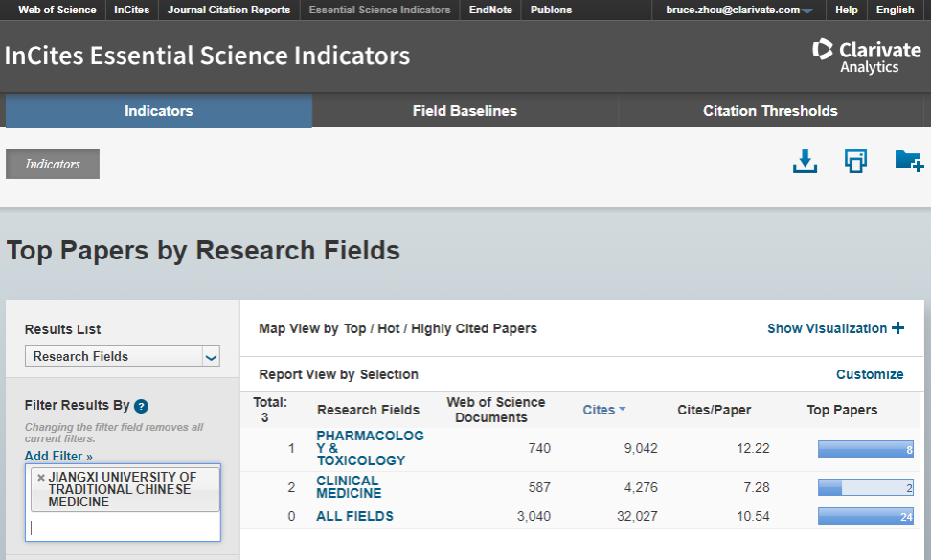Switch to the Citation Thresholds tab
This screenshot has height=560, width=931.
(x=770, y=111)
